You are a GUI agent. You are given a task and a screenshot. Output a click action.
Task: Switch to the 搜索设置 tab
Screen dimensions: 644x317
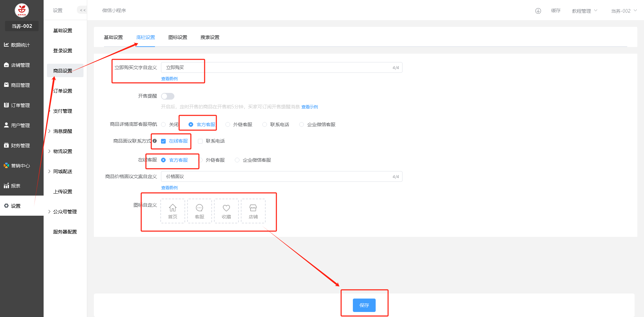pyautogui.click(x=210, y=37)
